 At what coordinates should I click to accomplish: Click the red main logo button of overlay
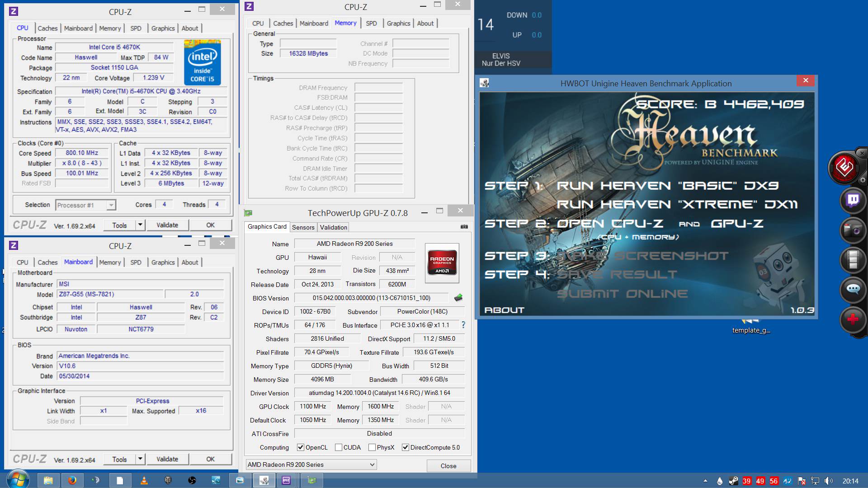point(844,168)
